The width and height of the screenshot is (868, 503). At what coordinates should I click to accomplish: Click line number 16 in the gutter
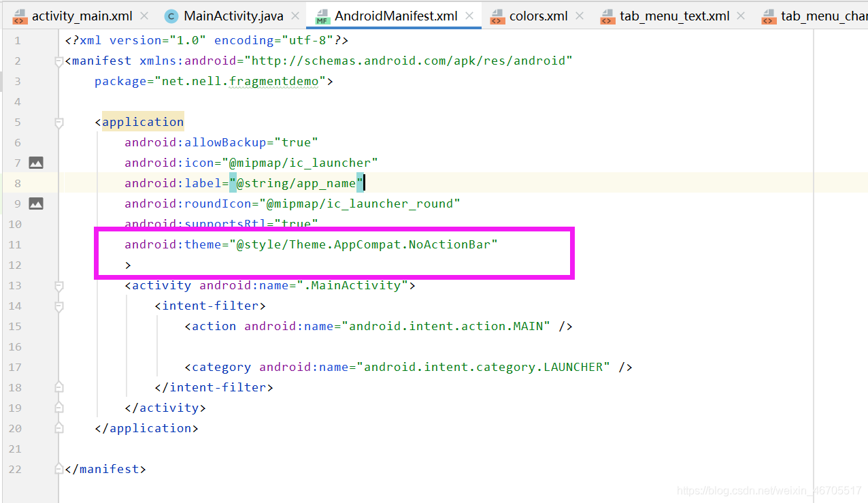[15, 346]
